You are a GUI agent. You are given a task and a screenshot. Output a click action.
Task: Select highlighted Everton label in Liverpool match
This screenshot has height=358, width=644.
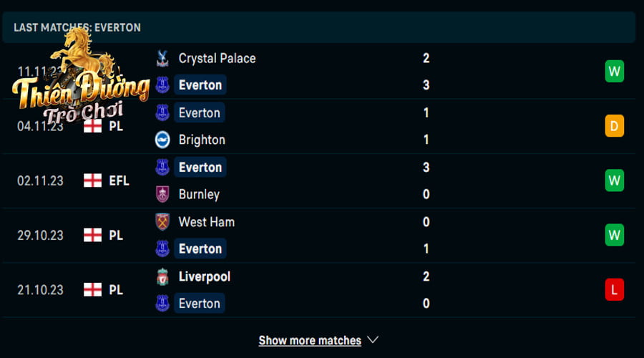[x=200, y=304]
